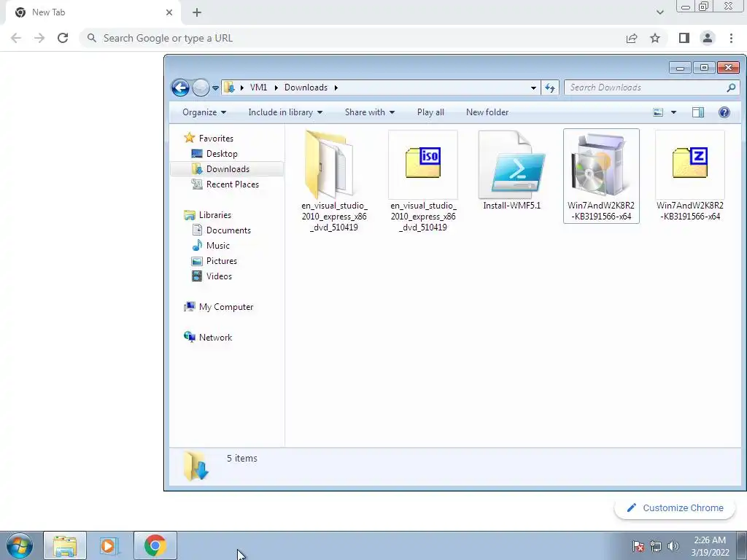747x560 pixels.
Task: Click Customize Chrome button
Action: [676, 508]
